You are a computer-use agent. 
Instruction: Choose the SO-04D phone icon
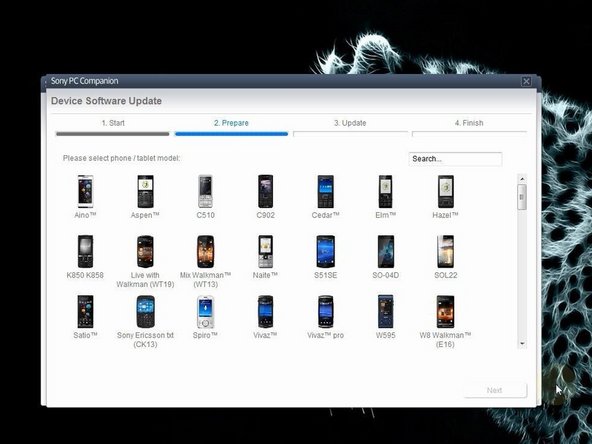tap(385, 251)
